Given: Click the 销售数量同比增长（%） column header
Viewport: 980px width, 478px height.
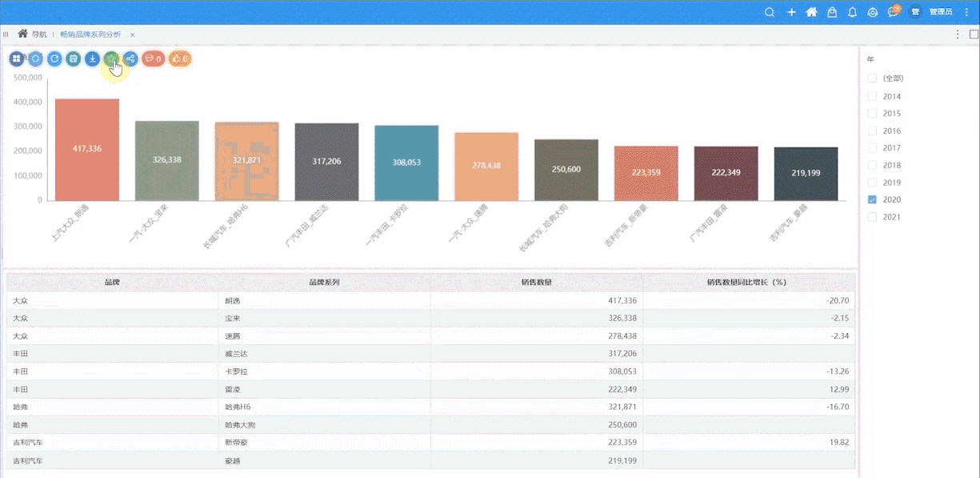Looking at the screenshot, I should point(749,283).
